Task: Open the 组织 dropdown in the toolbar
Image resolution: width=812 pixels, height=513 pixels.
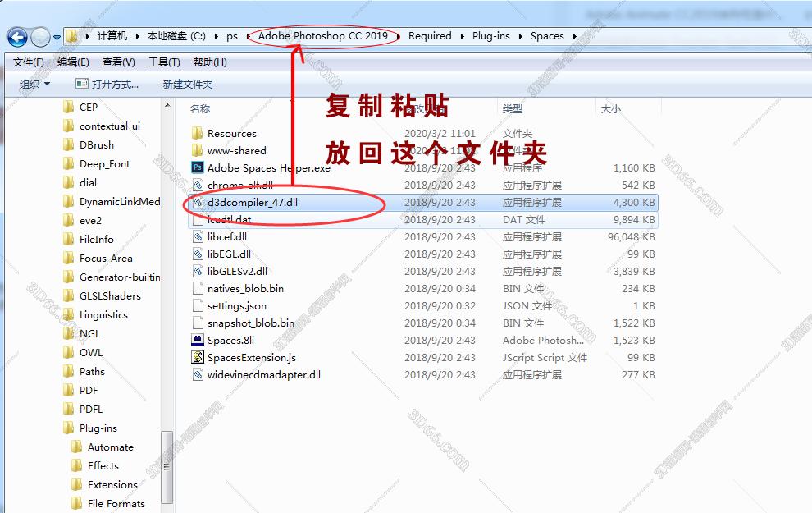Action: click(x=34, y=84)
